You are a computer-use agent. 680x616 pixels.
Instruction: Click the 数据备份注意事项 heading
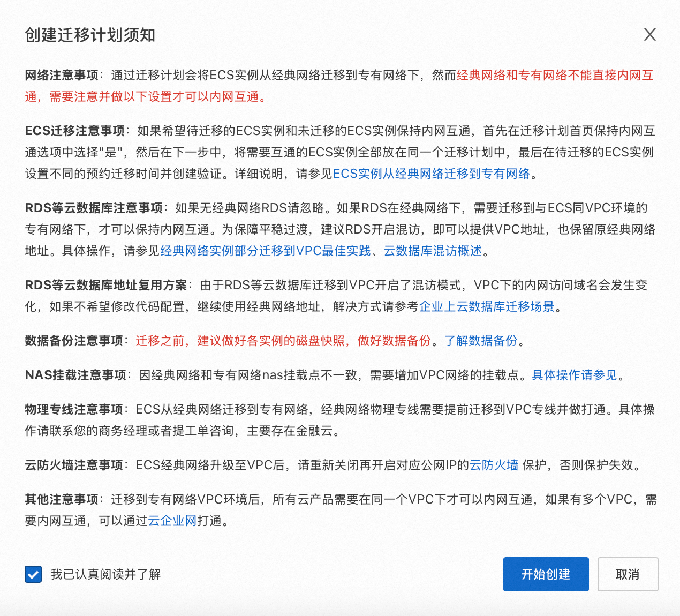coord(74,341)
